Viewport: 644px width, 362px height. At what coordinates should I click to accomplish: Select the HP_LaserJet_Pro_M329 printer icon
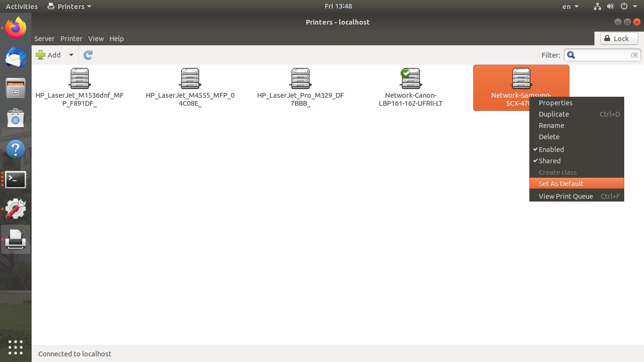pos(301,78)
